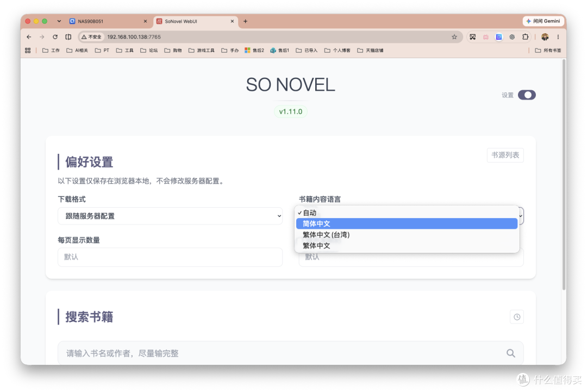The image size is (587, 392).
Task: Open the 论坛 bookmark folder
Action: pyautogui.click(x=149, y=50)
